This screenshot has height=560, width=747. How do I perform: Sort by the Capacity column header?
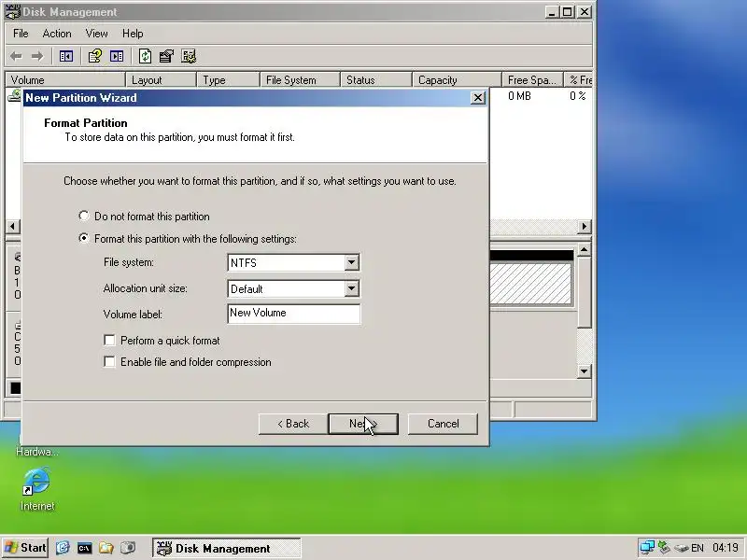click(457, 80)
